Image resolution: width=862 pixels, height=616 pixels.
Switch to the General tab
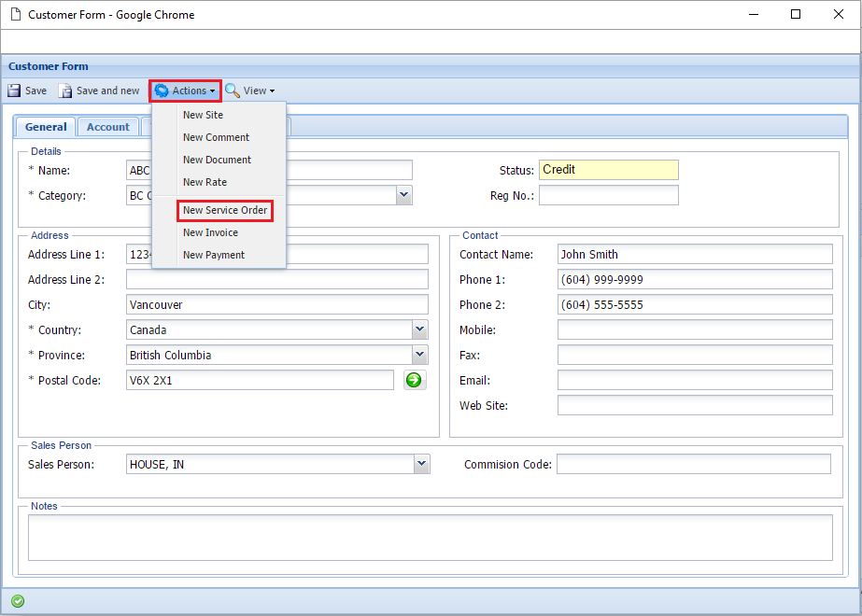coord(46,127)
